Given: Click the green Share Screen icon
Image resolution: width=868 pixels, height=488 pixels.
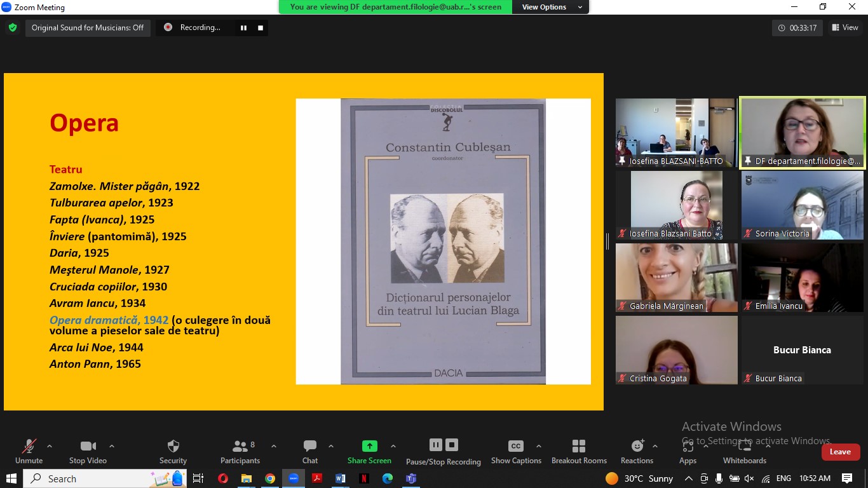Looking at the screenshot, I should 369,446.
